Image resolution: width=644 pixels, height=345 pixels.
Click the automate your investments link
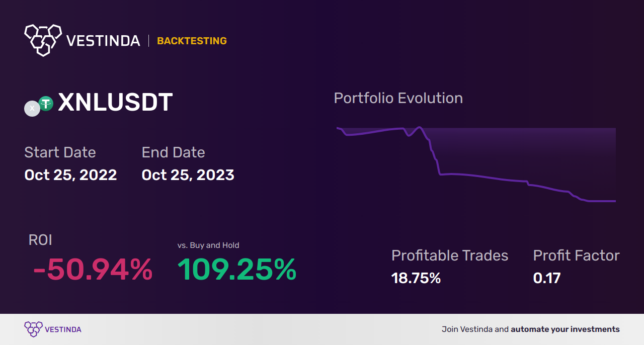click(x=565, y=329)
